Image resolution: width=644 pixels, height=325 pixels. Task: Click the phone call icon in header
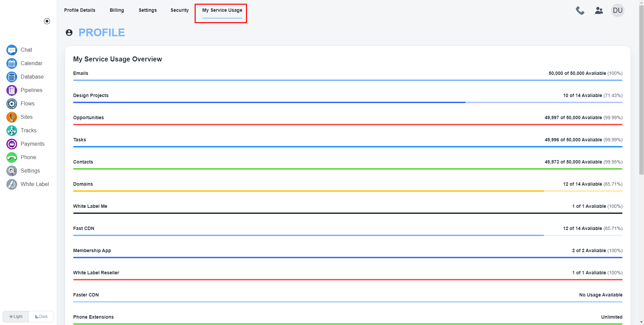(x=580, y=10)
